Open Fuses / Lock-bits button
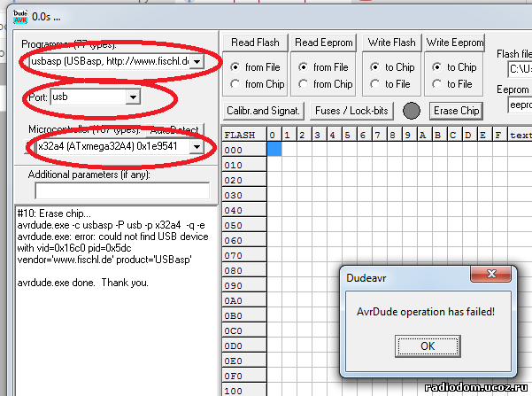 tap(351, 111)
